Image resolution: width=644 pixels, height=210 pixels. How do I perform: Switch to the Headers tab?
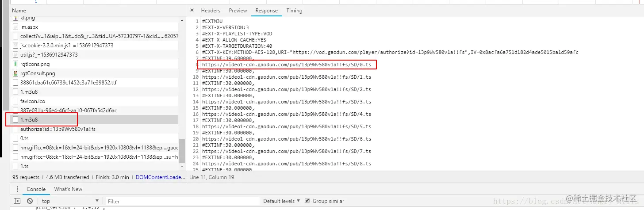[x=211, y=11]
